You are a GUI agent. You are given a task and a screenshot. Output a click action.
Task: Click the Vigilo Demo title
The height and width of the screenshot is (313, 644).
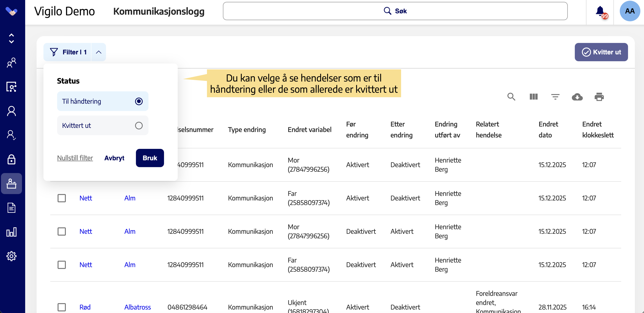click(64, 11)
